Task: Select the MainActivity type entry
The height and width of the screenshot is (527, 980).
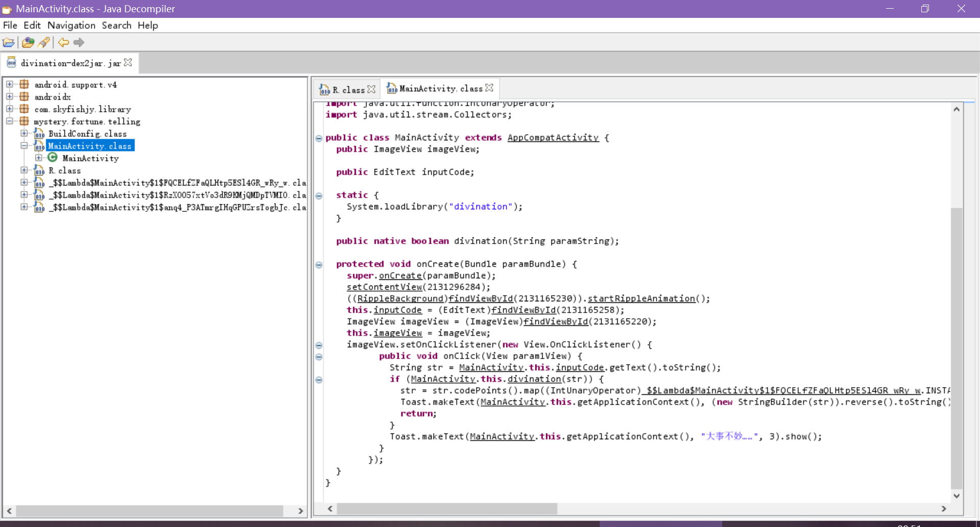Action: tap(90, 158)
